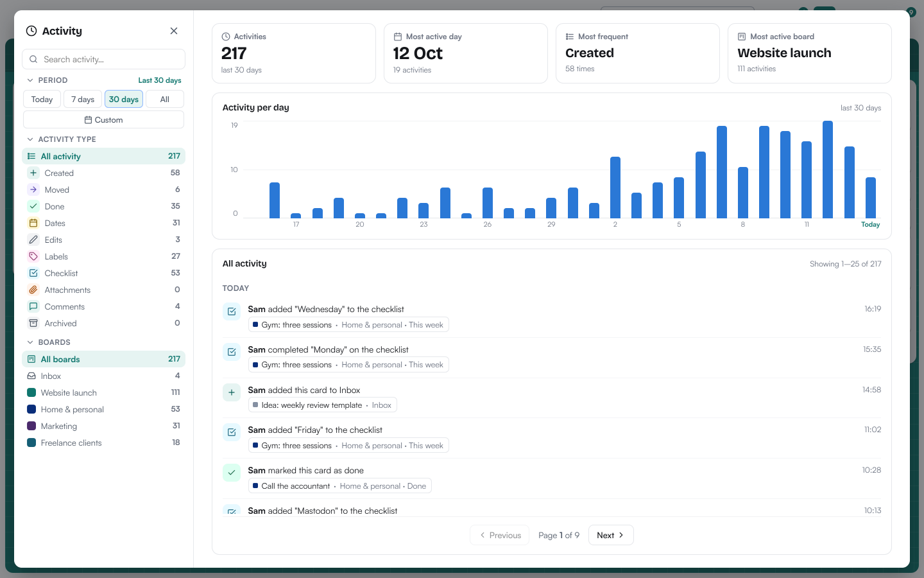Click the 'Showing 1—25 of 217' text
The height and width of the screenshot is (578, 924).
845,264
